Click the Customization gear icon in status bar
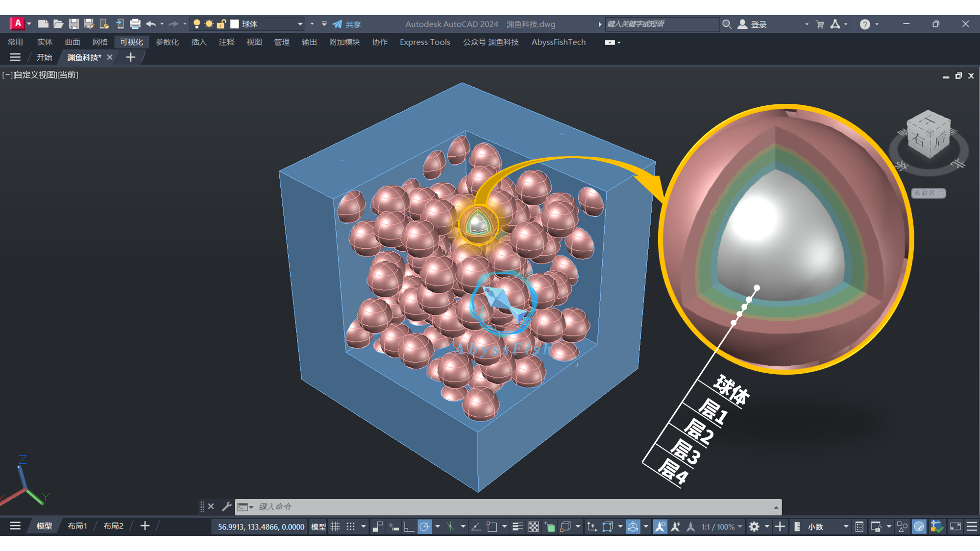The image size is (980, 551). 754,527
